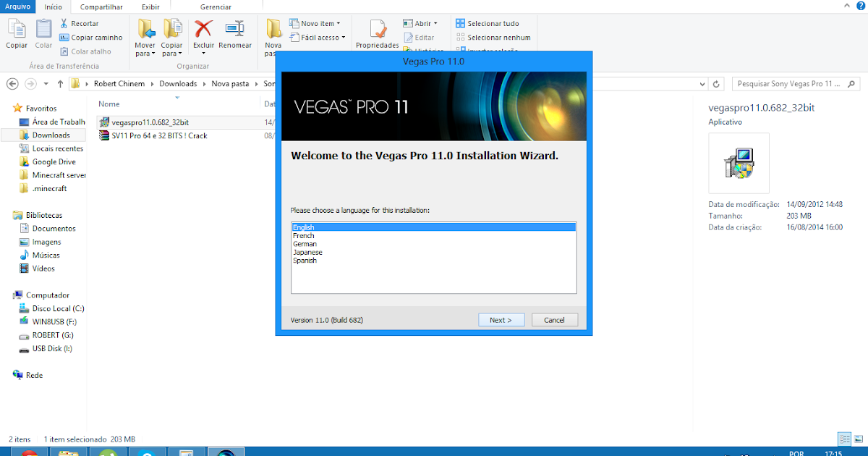
Task: Collapse the ribbon using the chevron
Action: [x=846, y=7]
